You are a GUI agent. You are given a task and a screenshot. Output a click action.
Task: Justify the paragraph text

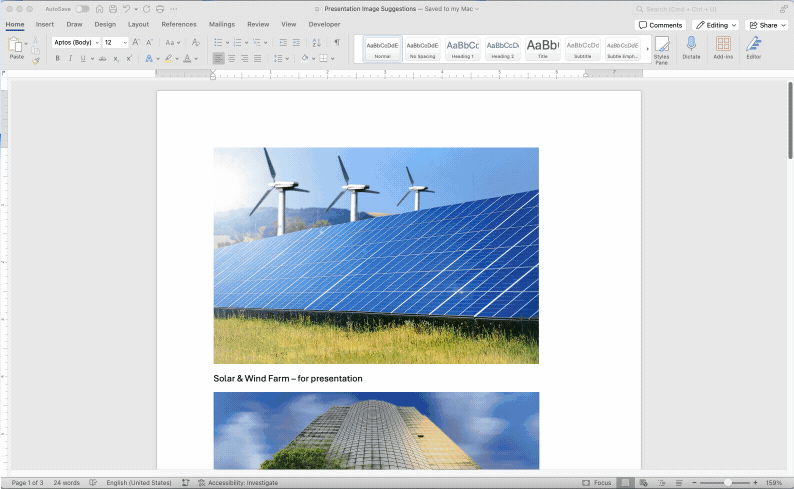(x=258, y=59)
